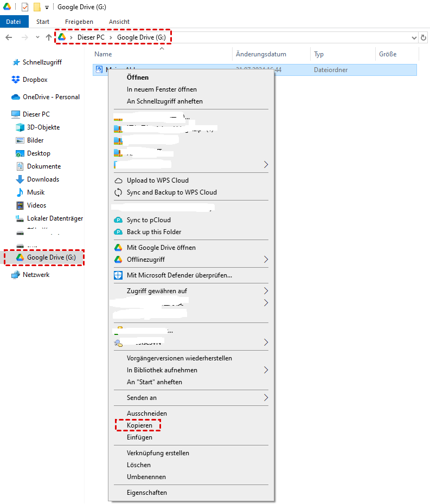This screenshot has height=504, width=430.
Task: Choose Vorgängerversionen wiederherstellen
Action: tap(179, 358)
